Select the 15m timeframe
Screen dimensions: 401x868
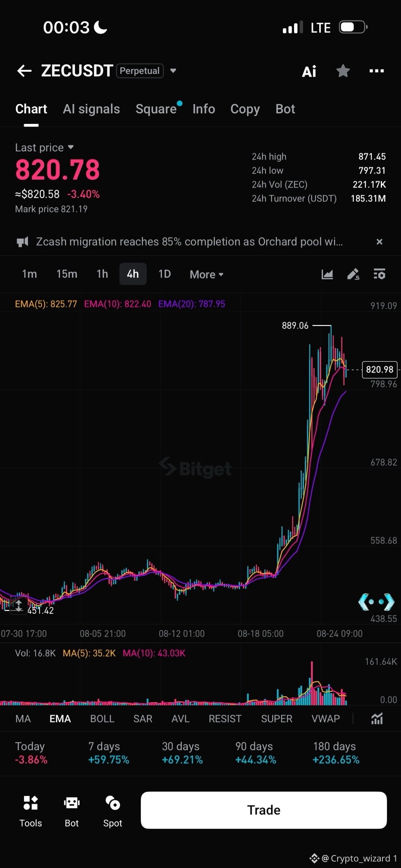[x=67, y=274]
